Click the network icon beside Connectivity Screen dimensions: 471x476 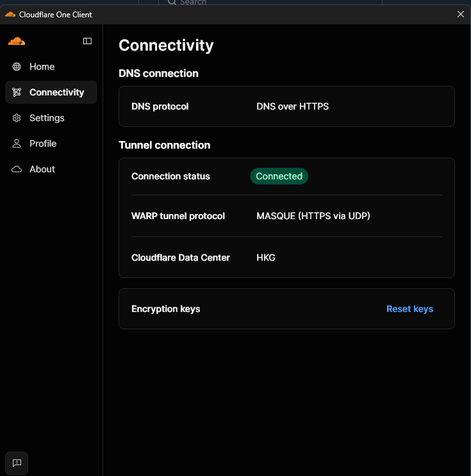17,92
